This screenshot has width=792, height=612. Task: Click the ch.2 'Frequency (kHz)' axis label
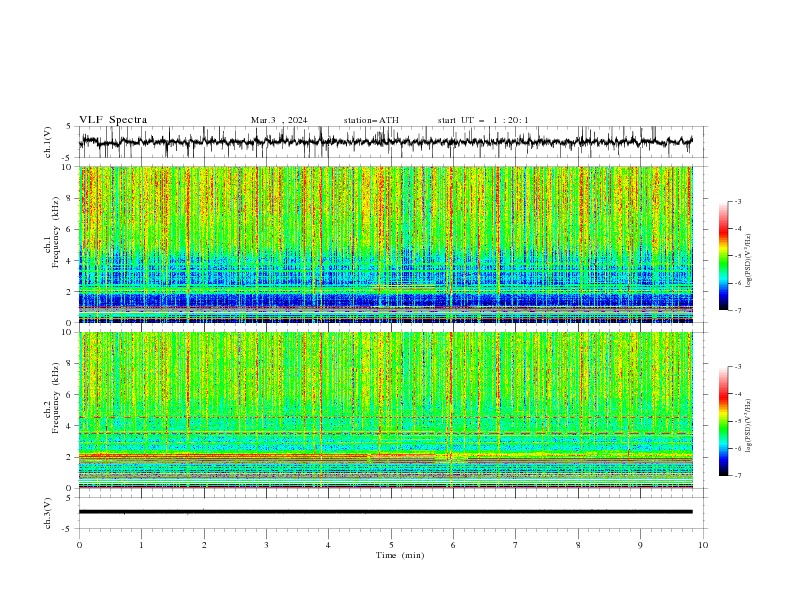coord(56,397)
